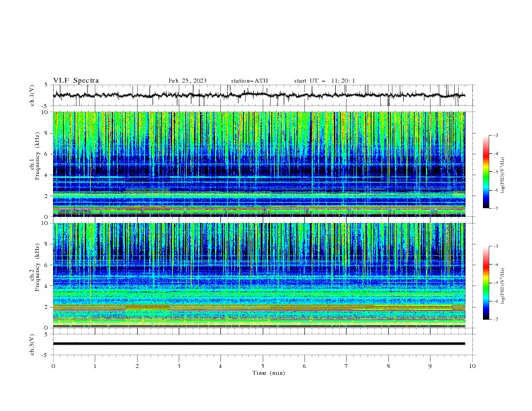Click the ch.2 PSD color scale bar
The image size is (532, 411).
tap(486, 283)
